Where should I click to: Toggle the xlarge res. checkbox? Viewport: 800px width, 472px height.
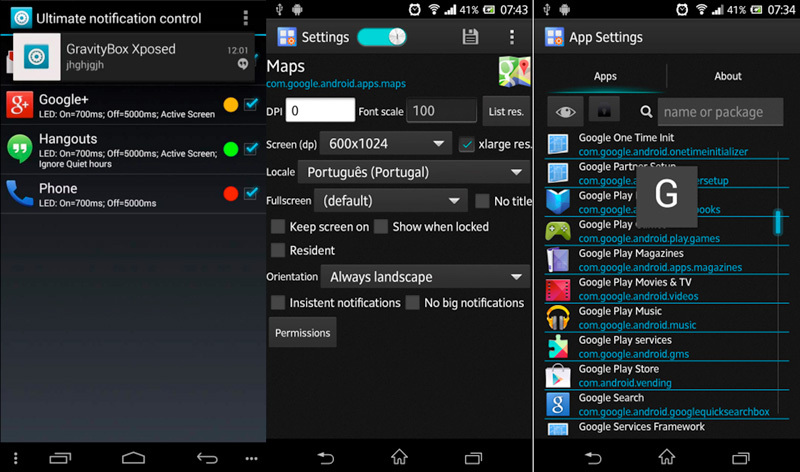tap(466, 144)
